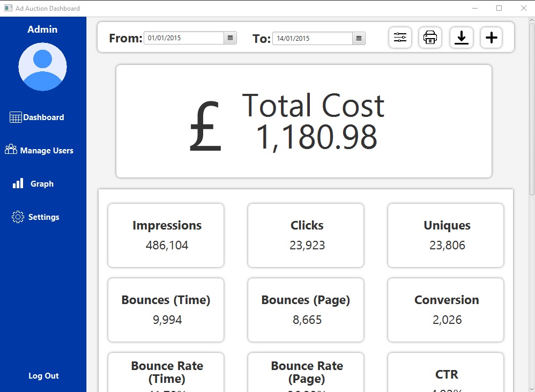Click the From date text field
Image resolution: width=535 pixels, height=392 pixels.
pos(183,38)
